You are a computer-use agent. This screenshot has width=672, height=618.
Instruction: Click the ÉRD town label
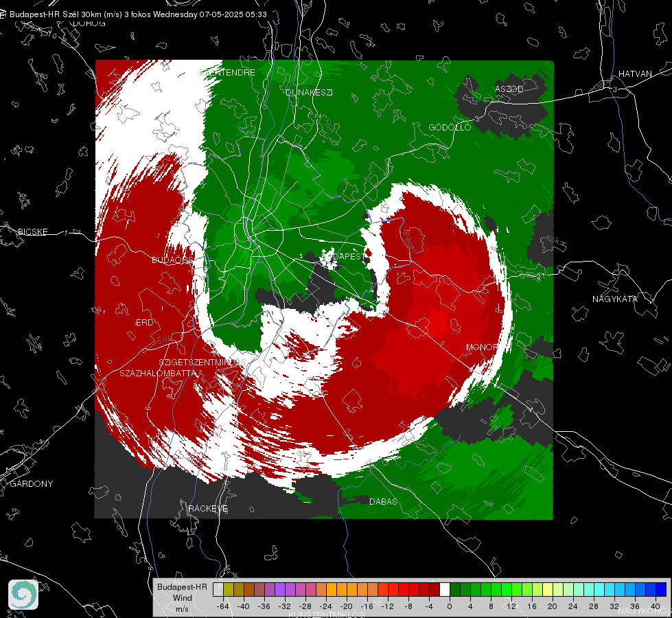point(144,323)
